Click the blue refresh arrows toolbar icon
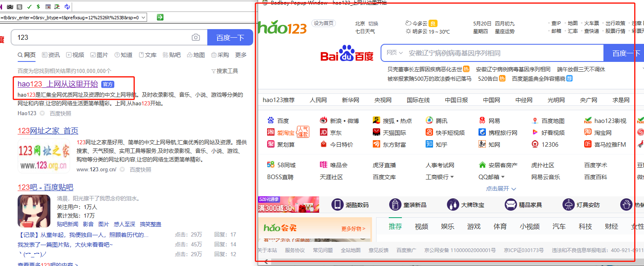Screen dimensions: 644x266 (x=67, y=7)
